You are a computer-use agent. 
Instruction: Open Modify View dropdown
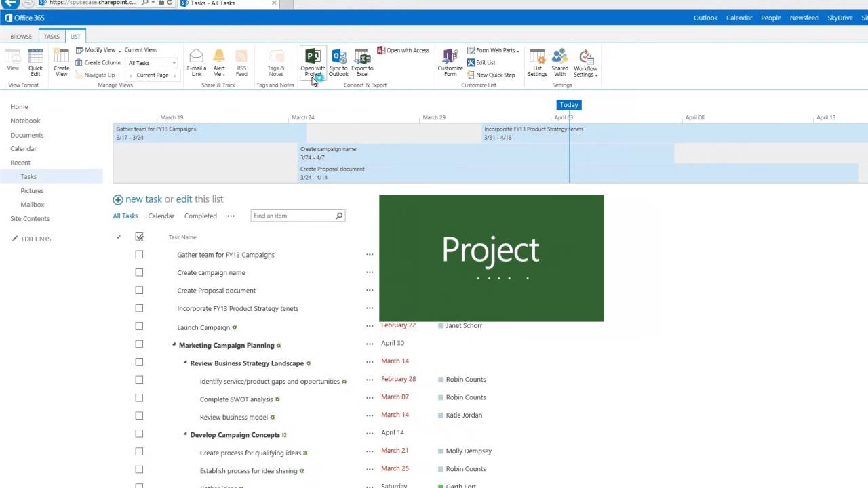pyautogui.click(x=98, y=50)
